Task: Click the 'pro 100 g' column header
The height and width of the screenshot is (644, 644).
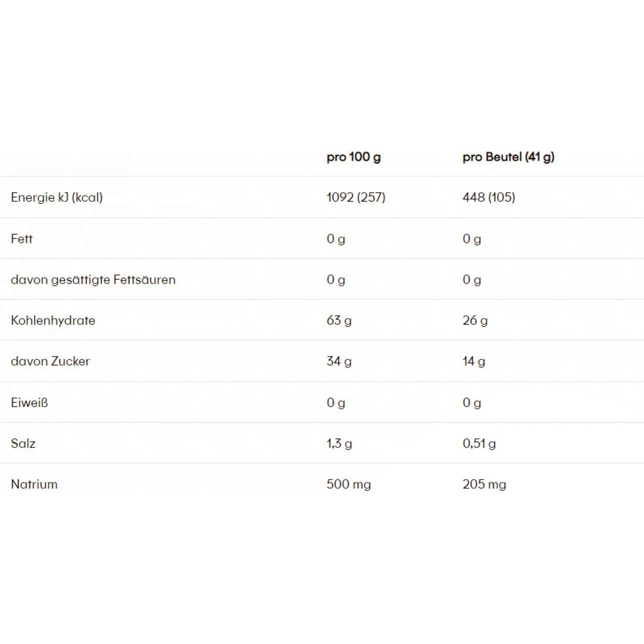Action: click(353, 157)
